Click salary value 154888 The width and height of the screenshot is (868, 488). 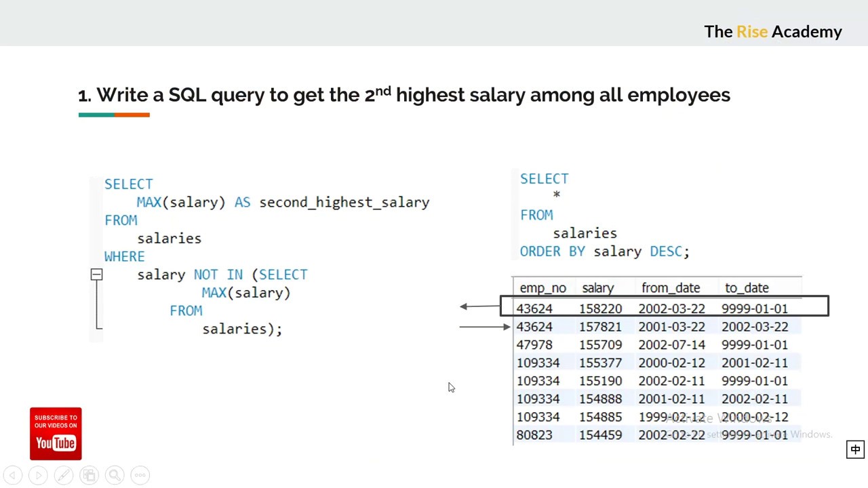(600, 399)
